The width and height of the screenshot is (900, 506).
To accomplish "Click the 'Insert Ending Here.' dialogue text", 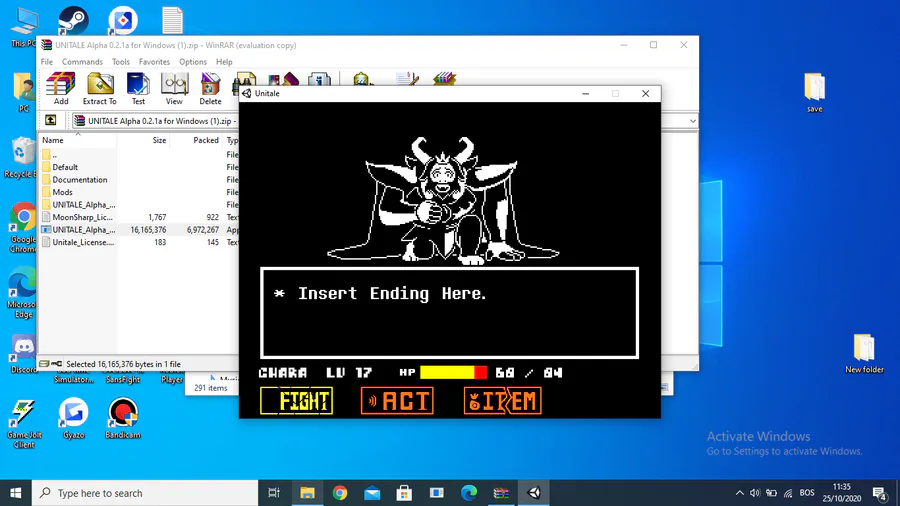I will [392, 294].
